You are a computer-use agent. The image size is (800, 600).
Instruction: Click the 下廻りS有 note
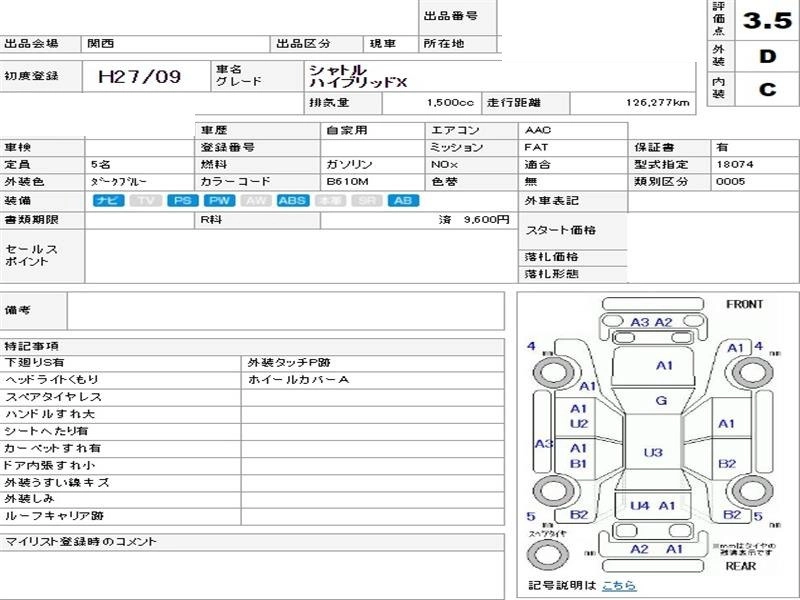click(34, 362)
